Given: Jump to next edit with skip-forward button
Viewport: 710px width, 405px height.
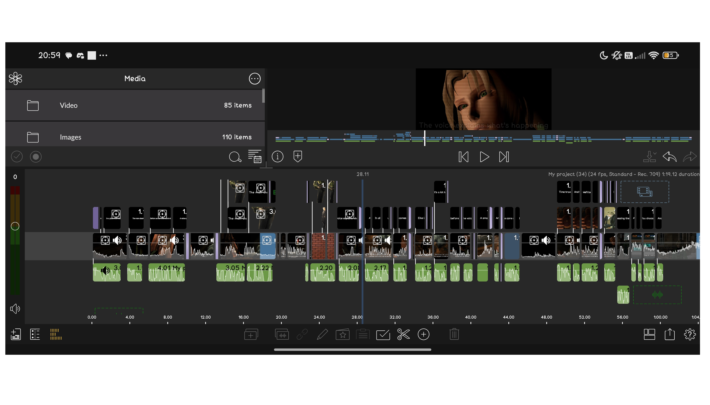Looking at the screenshot, I should (x=504, y=157).
